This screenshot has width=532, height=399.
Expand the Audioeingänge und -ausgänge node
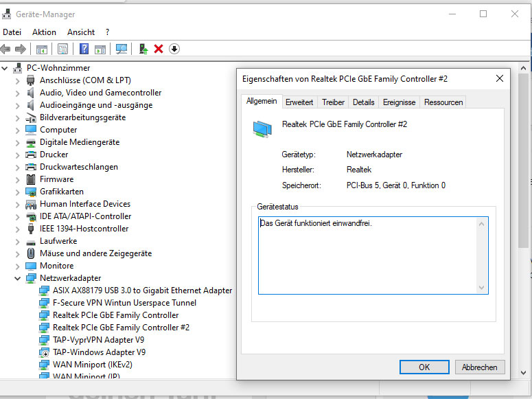(x=17, y=106)
